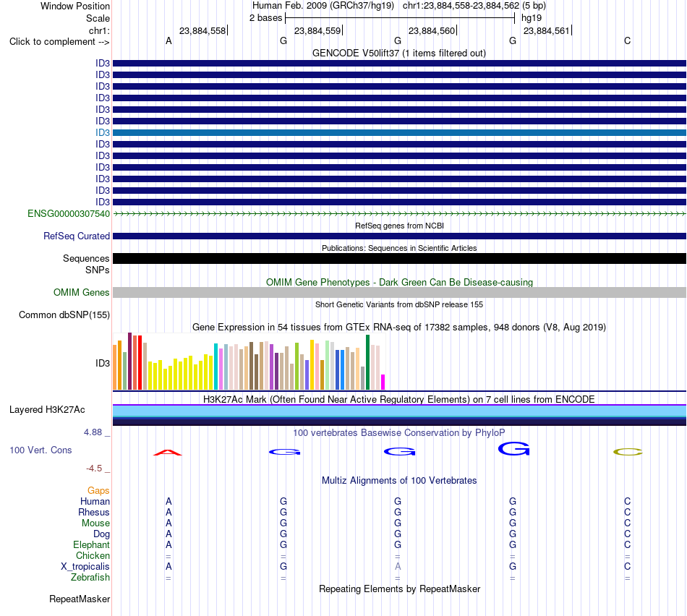Open the "RefSeq genes from NCBI" title
The height and width of the screenshot is (616, 687).
coord(399,226)
